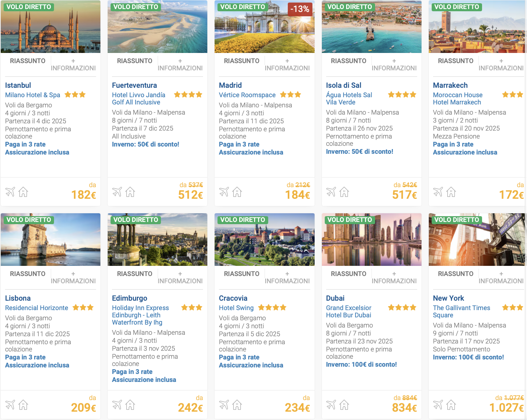Click the 834€ price on the Dubai offer
527x420 pixels.
coord(404,408)
